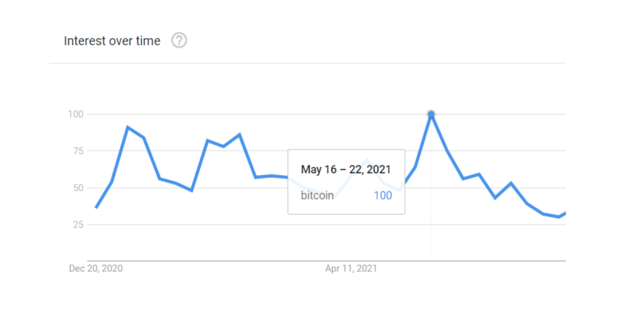Viewport: 644px width, 318px height.
Task: Click the y-axis label 100
Action: pyautogui.click(x=76, y=114)
